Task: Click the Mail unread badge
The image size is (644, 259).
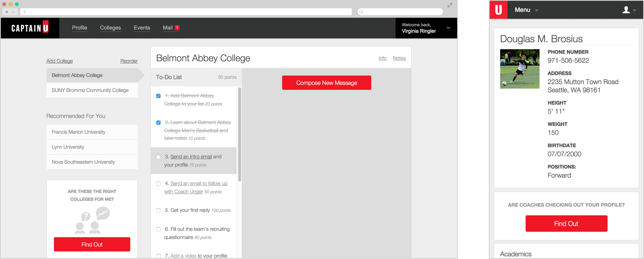Action: pyautogui.click(x=177, y=28)
